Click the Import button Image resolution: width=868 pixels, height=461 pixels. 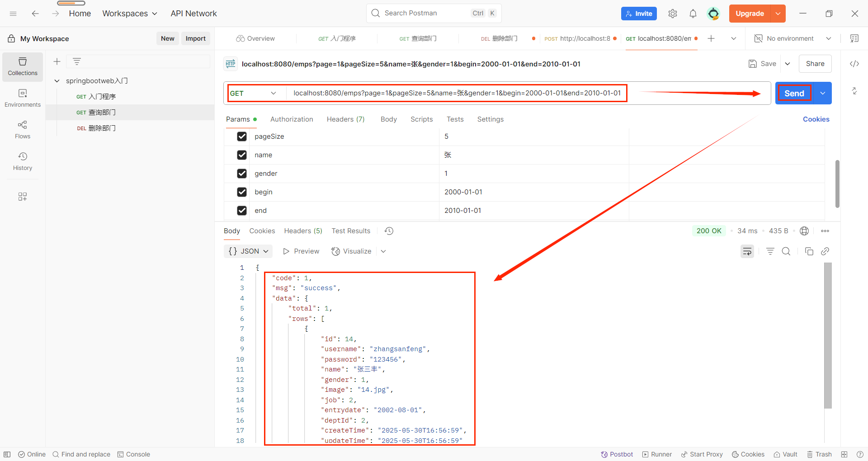196,38
